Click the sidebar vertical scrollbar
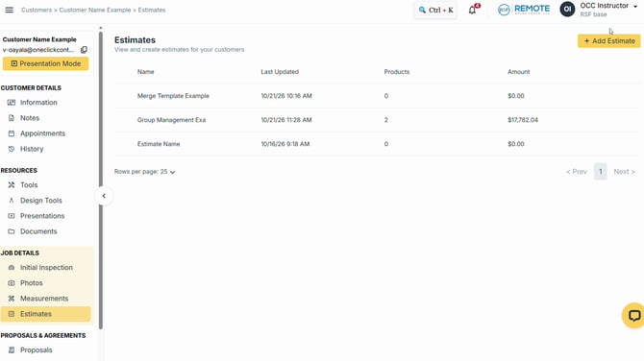The height and width of the screenshot is (361, 644). [101, 180]
